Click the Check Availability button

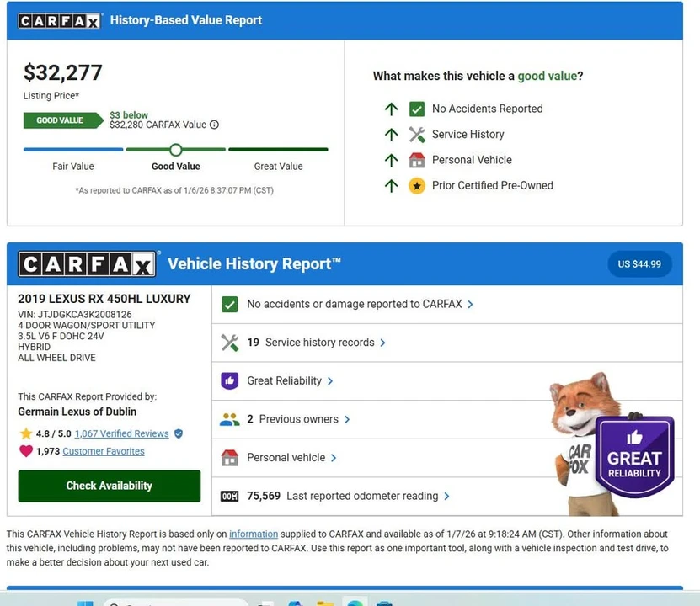[110, 486]
